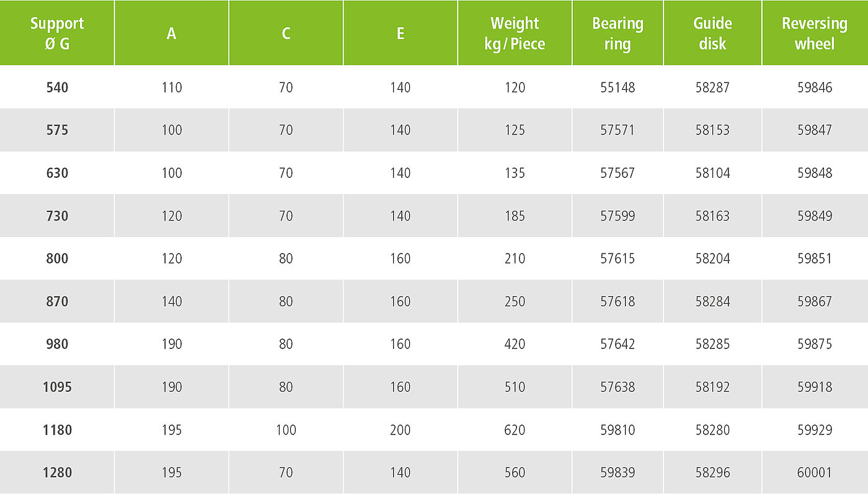This screenshot has height=494, width=868.
Task: Select the Weight kg/Piece column header
Action: pos(515,33)
